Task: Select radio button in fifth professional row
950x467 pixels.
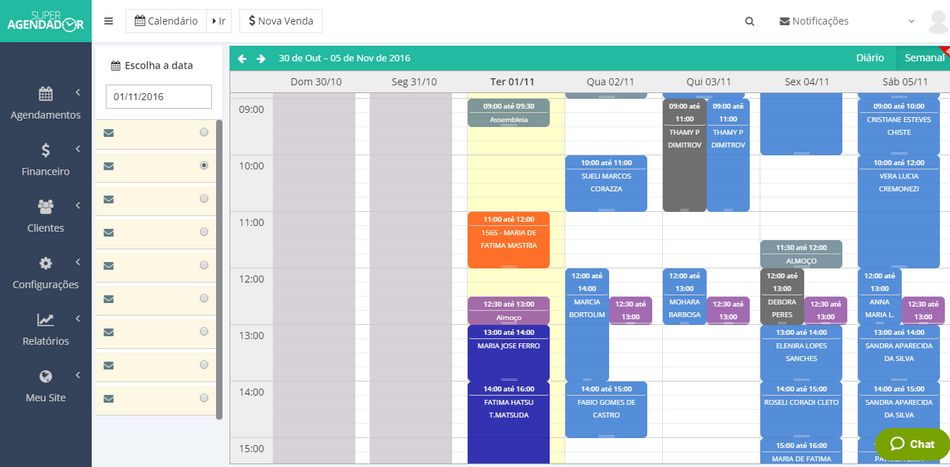Action: point(204,265)
